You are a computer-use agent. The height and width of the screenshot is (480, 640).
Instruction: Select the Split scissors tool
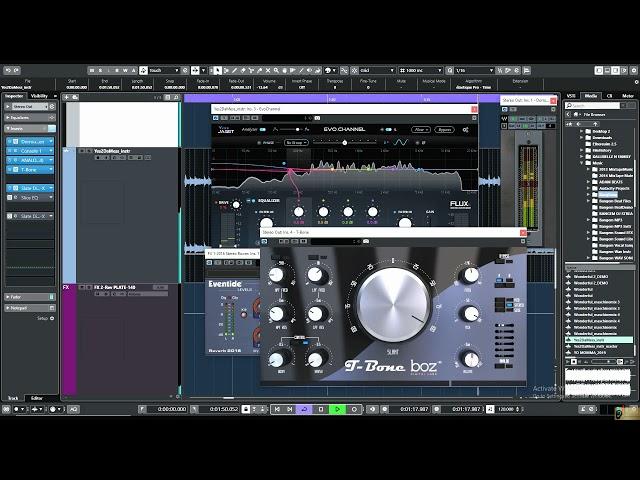(251, 70)
